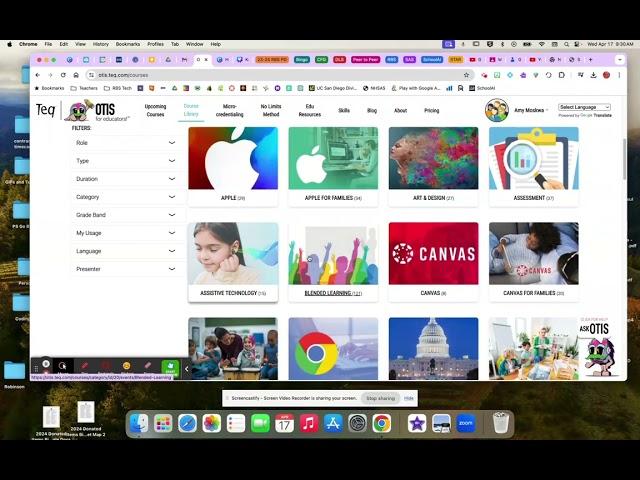Open the Course Library tab
Screen dimensions: 640x480
point(191,110)
